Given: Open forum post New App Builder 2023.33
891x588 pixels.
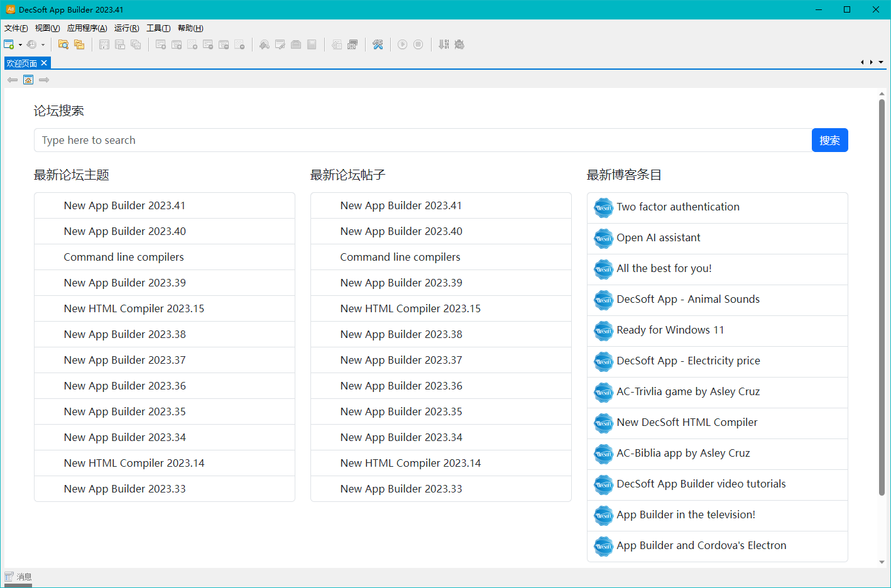Looking at the screenshot, I should (441, 489).
